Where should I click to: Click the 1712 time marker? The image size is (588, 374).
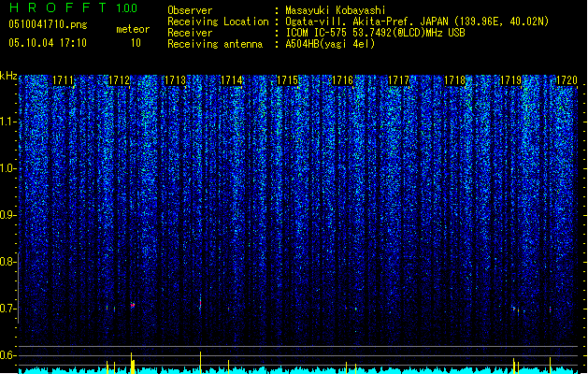click(119, 80)
